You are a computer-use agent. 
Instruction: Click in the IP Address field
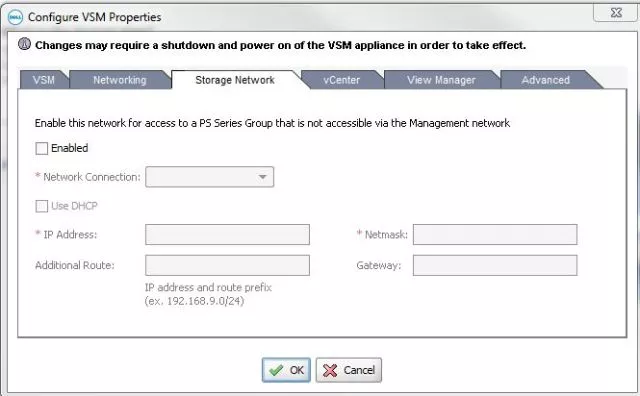[x=227, y=234]
